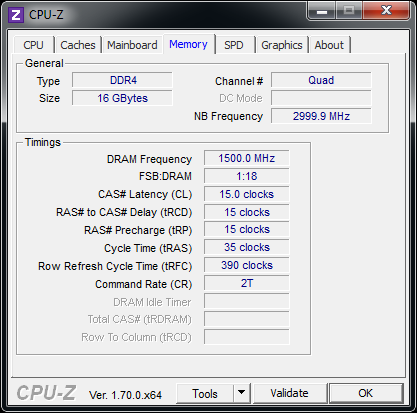Select the NB Frequency value 2999.9 MHz
Screen dimensions: 417x413
pyautogui.click(x=321, y=116)
